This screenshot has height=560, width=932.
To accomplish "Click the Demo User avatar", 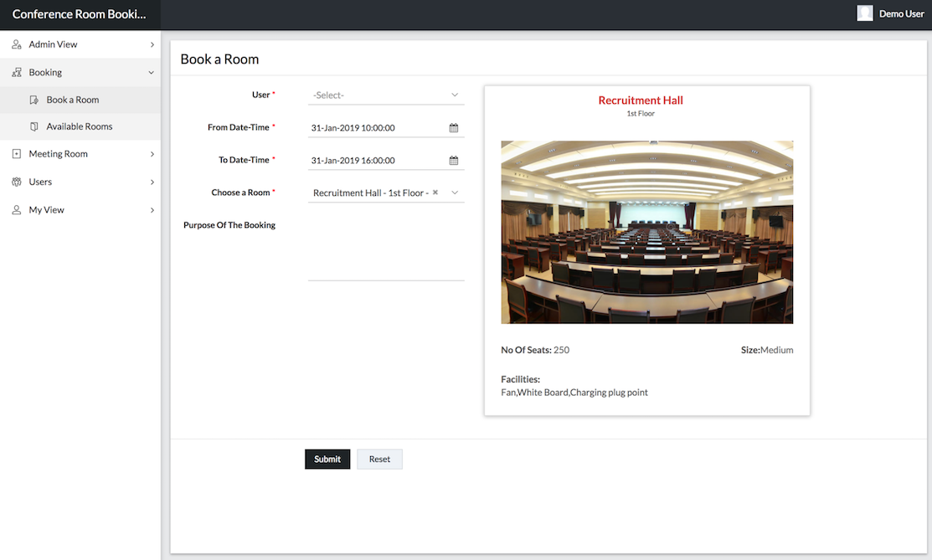I will (x=865, y=13).
